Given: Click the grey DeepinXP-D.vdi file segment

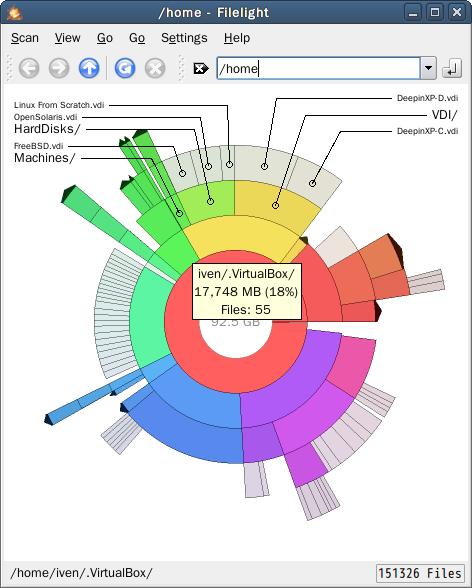Looking at the screenshot, I should pos(264,165).
